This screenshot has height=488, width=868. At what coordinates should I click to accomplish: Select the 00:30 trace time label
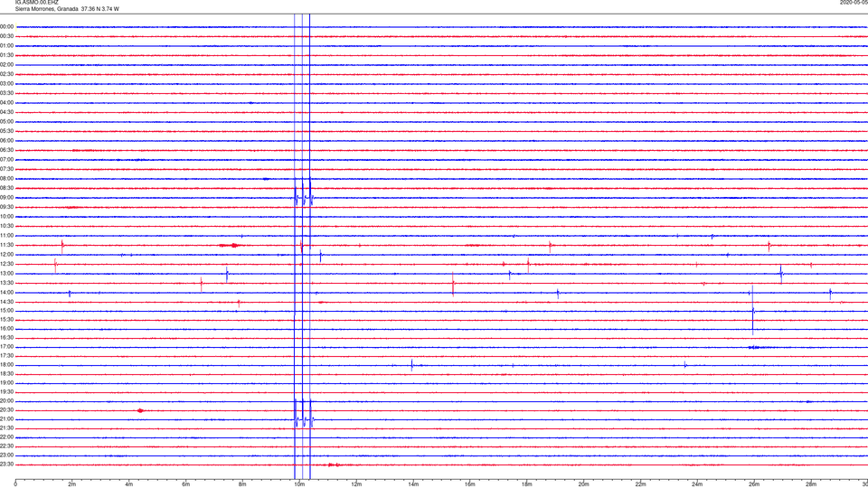pyautogui.click(x=6, y=36)
